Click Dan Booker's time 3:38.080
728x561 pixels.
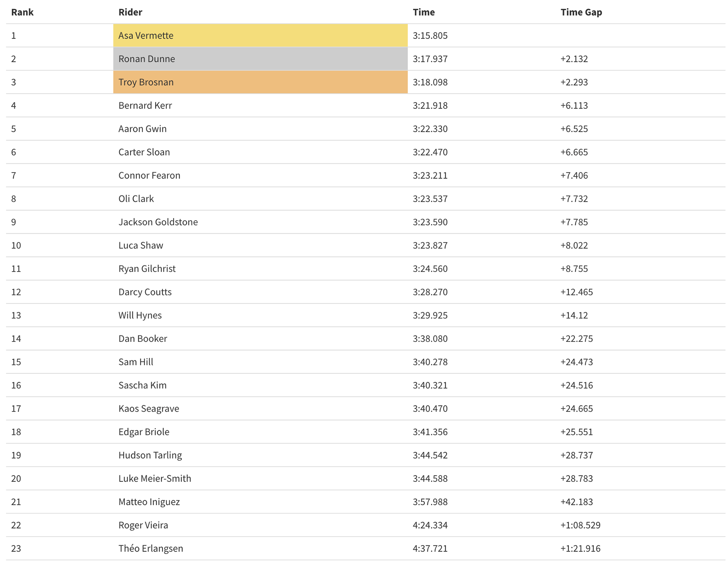pyautogui.click(x=430, y=339)
